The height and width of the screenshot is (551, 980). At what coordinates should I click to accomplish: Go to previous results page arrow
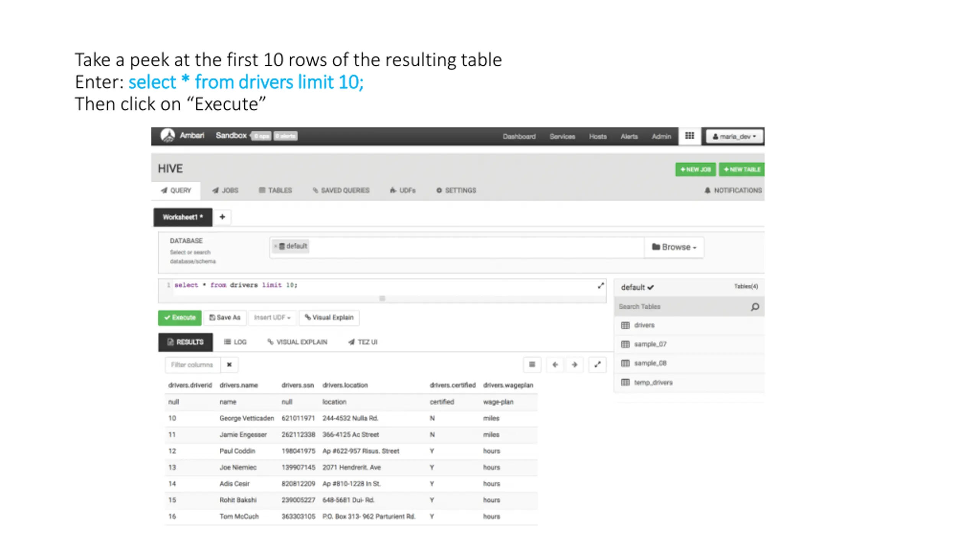(x=555, y=365)
